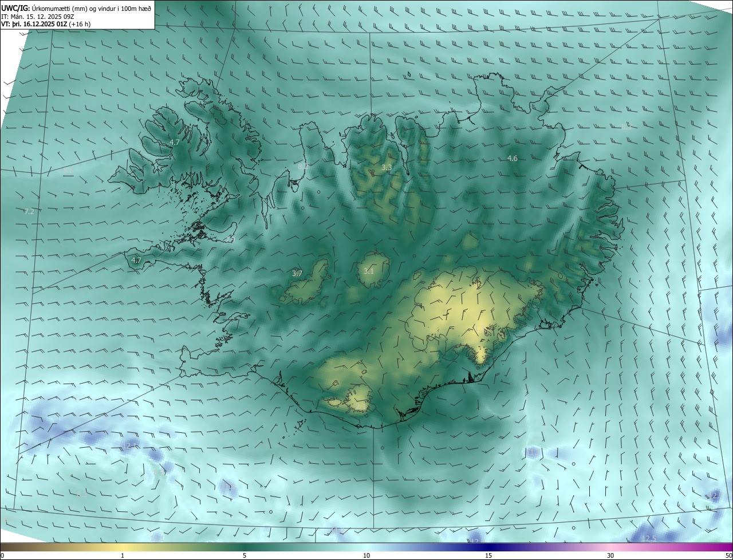This screenshot has width=733, height=560.
Task: Click the colour bar tick label 50
Action: coord(728,555)
